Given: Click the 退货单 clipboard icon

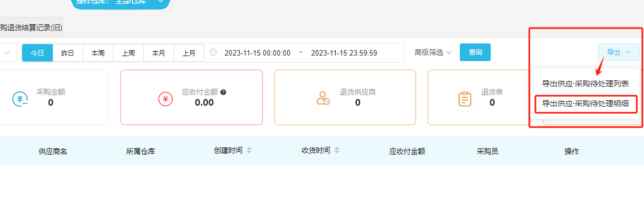Looking at the screenshot, I should pos(464,99).
